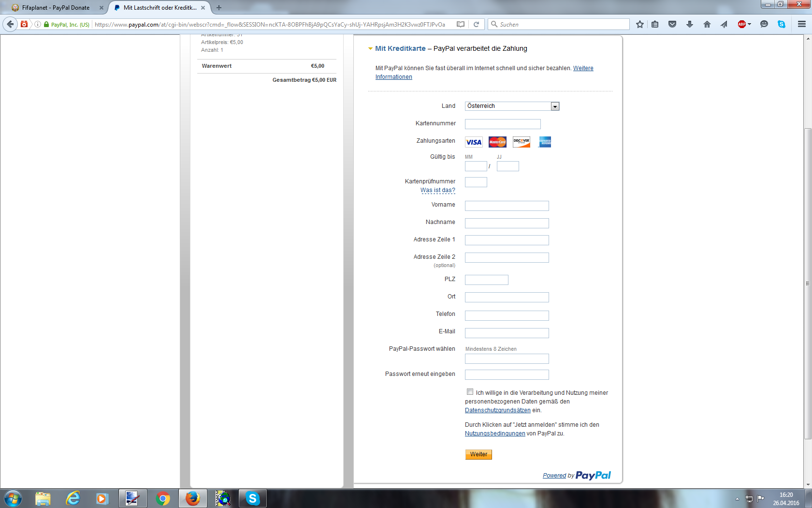
Task: Open the Datenschutzgrundsätzen link
Action: coord(498,410)
